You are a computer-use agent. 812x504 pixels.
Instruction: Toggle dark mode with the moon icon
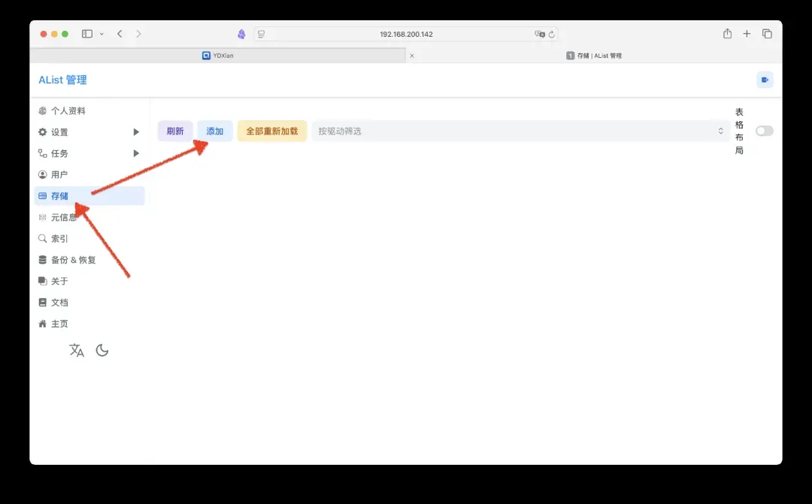(x=102, y=350)
